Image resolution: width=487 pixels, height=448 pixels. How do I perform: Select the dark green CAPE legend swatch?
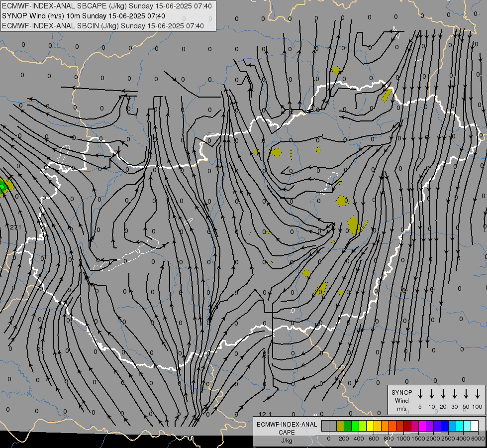348,426
